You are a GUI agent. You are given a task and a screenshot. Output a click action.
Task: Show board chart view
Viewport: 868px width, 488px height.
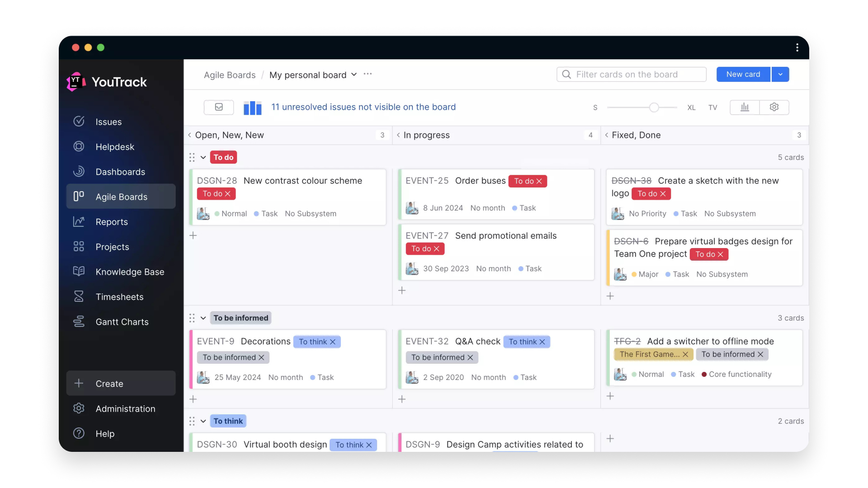tap(745, 107)
